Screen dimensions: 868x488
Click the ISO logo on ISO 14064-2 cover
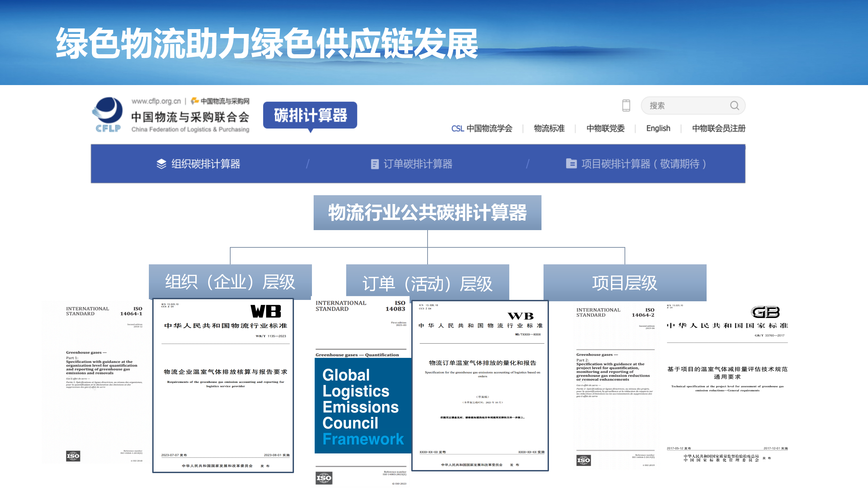pos(584,460)
